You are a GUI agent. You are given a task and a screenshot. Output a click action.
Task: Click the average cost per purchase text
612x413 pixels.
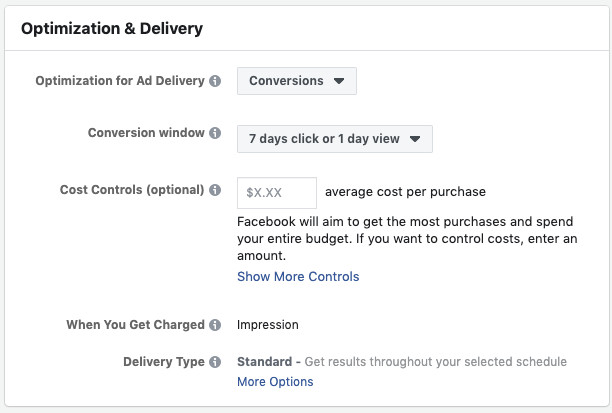(x=406, y=192)
